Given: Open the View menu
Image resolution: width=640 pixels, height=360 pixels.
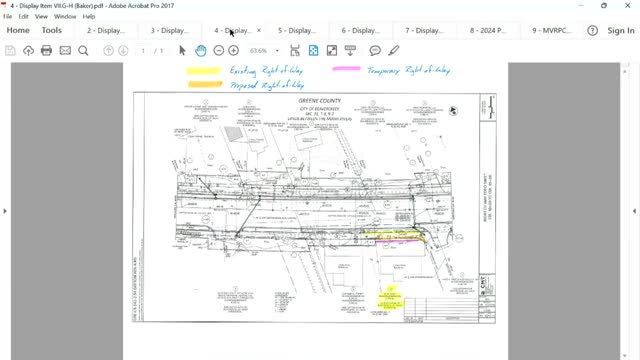Looking at the screenshot, I should click(41, 16).
